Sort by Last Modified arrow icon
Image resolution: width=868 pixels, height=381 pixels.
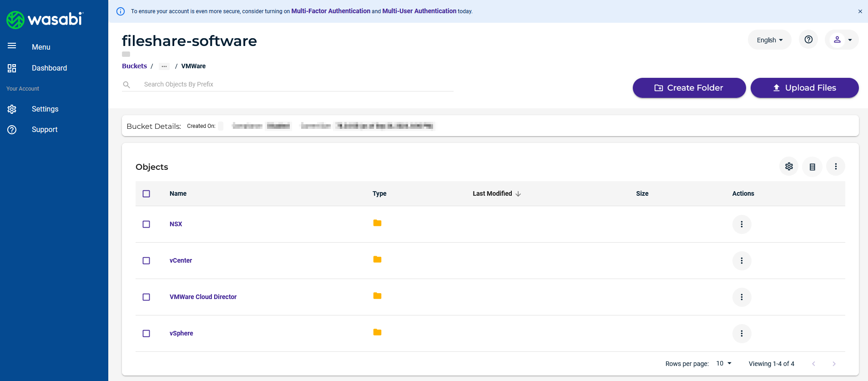518,194
